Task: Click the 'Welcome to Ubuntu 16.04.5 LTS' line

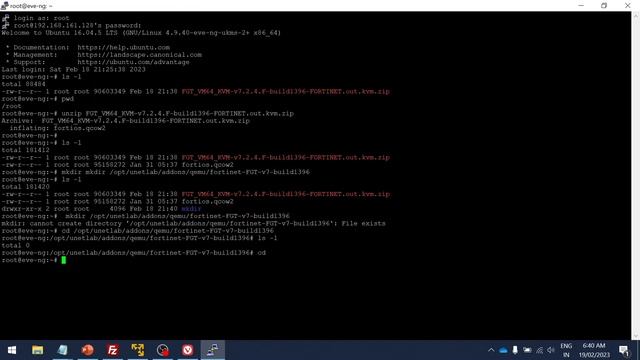Action: coord(141,33)
